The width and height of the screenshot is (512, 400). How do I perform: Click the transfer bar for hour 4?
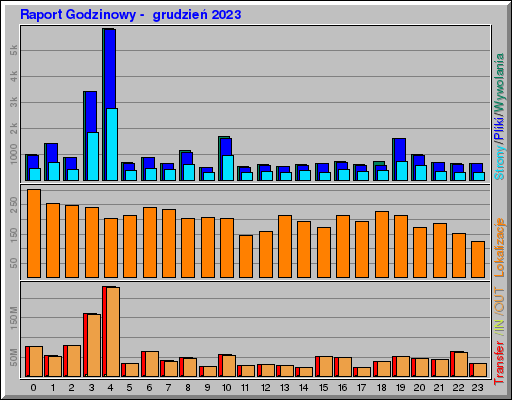[111, 332]
